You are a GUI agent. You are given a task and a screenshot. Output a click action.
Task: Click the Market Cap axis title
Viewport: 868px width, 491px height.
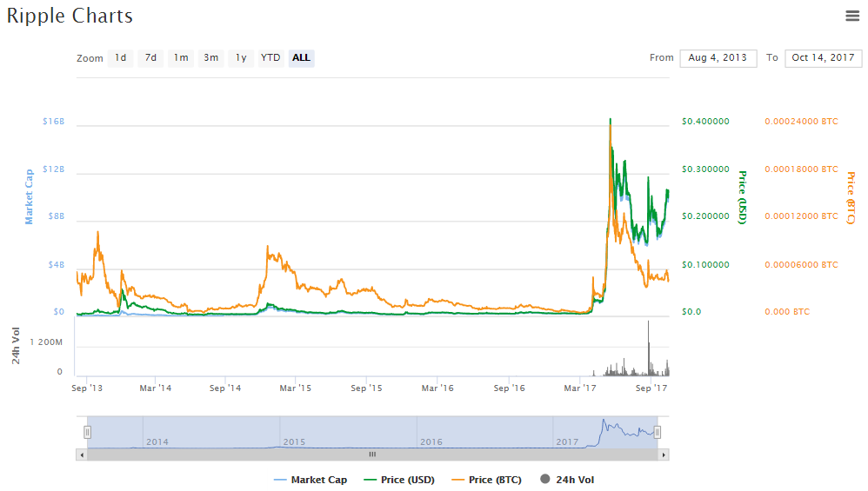[29, 197]
